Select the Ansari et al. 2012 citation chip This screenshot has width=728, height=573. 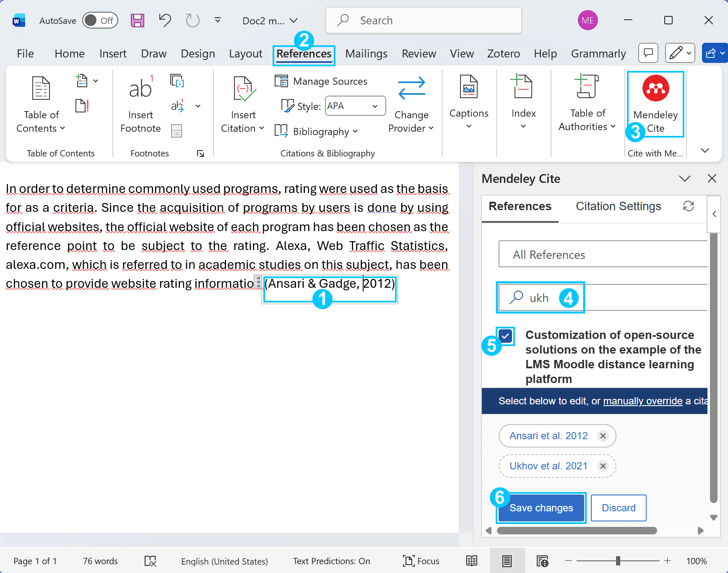[x=549, y=436]
